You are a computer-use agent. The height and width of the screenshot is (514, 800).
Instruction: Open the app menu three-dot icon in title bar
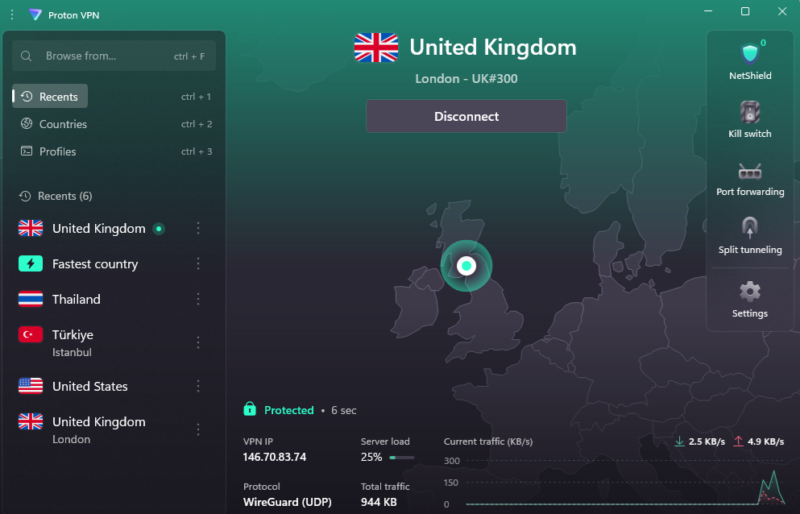pos(12,15)
